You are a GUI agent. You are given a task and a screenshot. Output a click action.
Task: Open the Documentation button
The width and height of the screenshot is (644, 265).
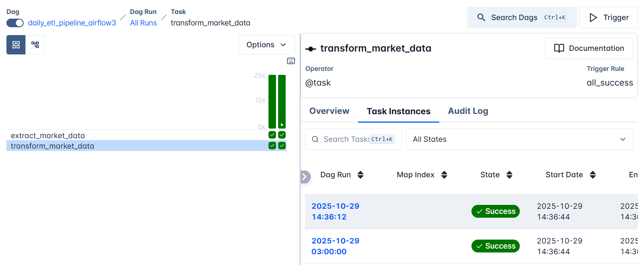click(589, 48)
